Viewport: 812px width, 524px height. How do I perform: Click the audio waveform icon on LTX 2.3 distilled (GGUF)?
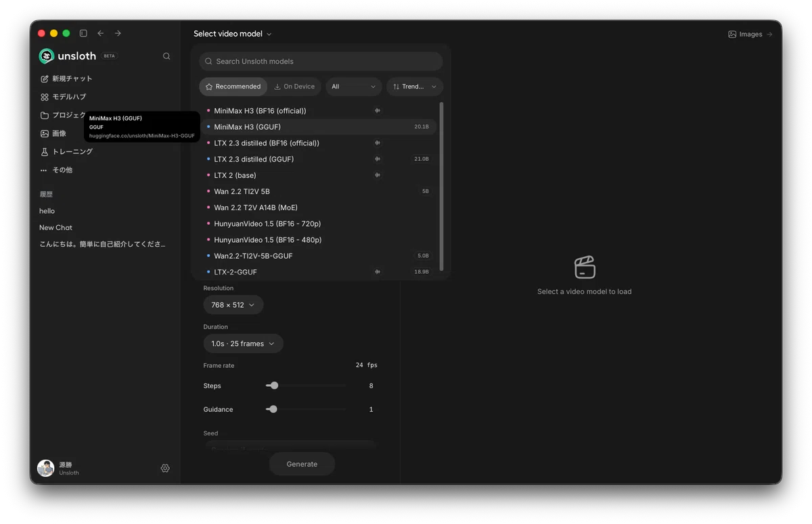(x=378, y=159)
